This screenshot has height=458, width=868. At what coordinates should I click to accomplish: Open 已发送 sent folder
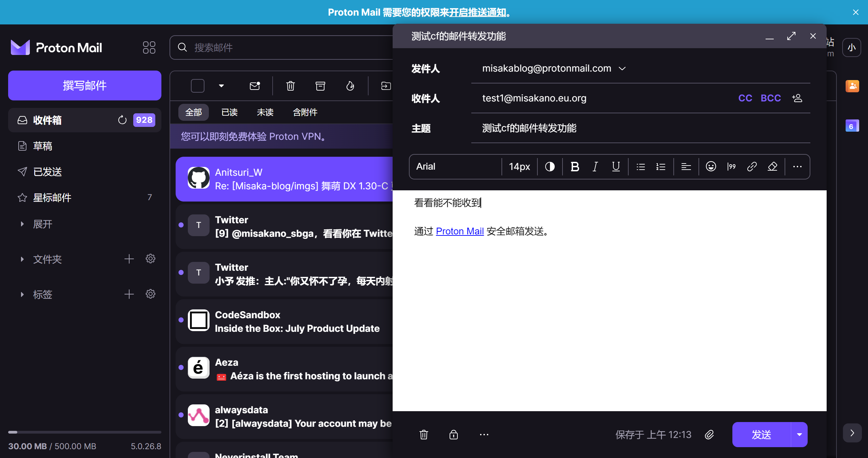click(x=85, y=172)
